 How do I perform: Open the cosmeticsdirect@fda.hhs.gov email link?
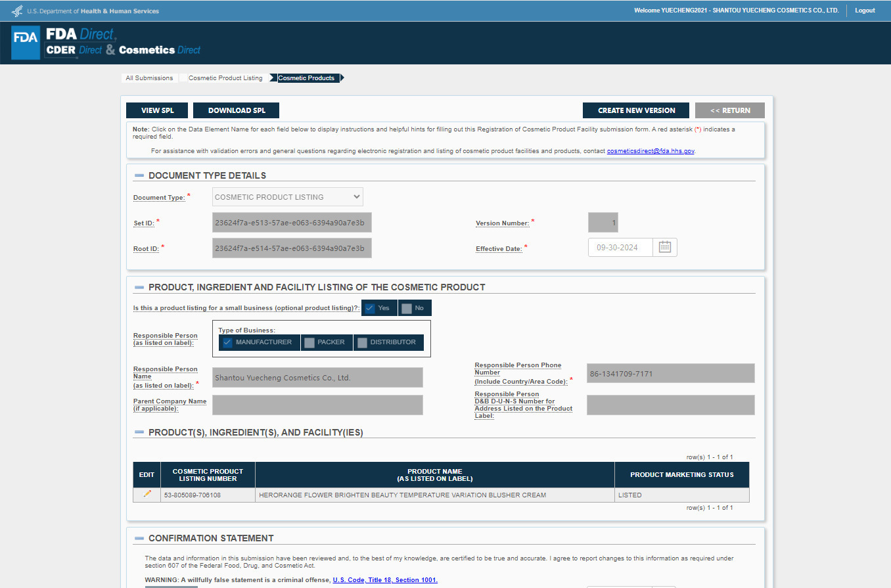click(651, 151)
